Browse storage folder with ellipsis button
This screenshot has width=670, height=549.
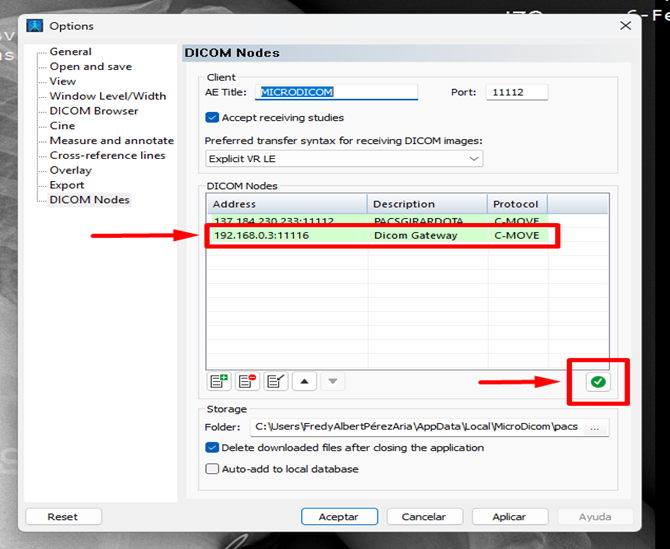tap(595, 427)
